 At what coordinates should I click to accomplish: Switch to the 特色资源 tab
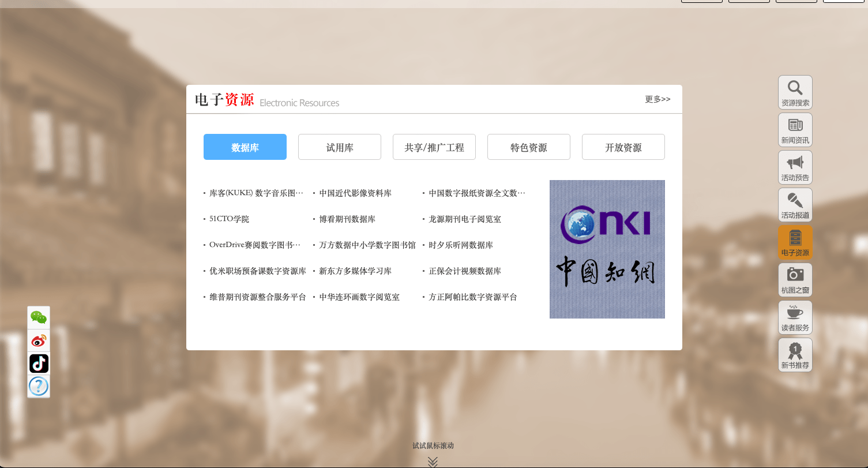click(x=529, y=147)
